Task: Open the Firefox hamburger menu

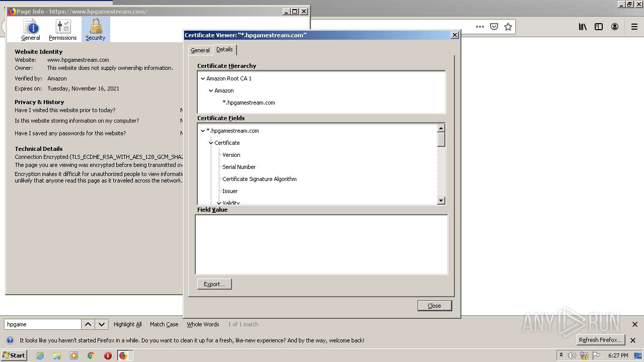Action: click(634, 27)
